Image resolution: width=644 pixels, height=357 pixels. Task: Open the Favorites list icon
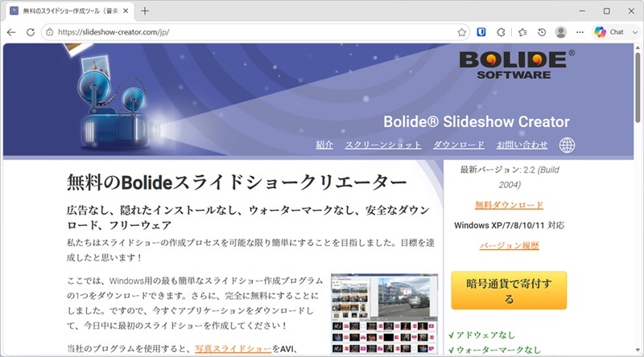[522, 32]
